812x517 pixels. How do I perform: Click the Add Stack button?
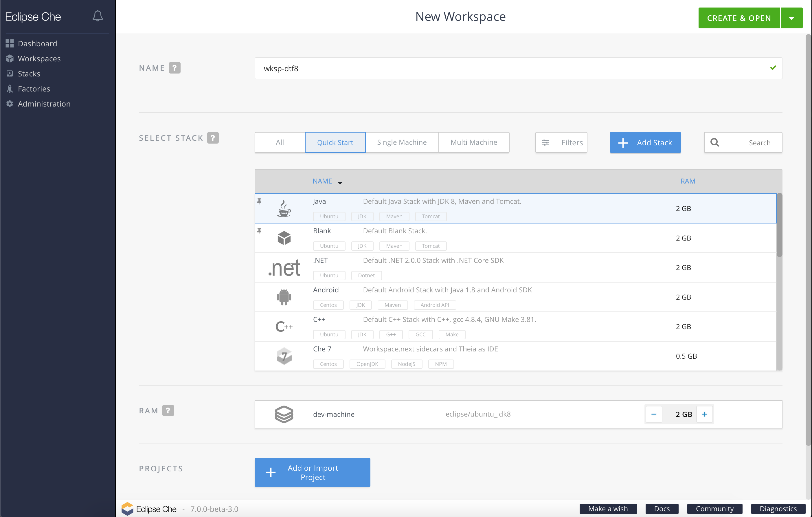645,143
